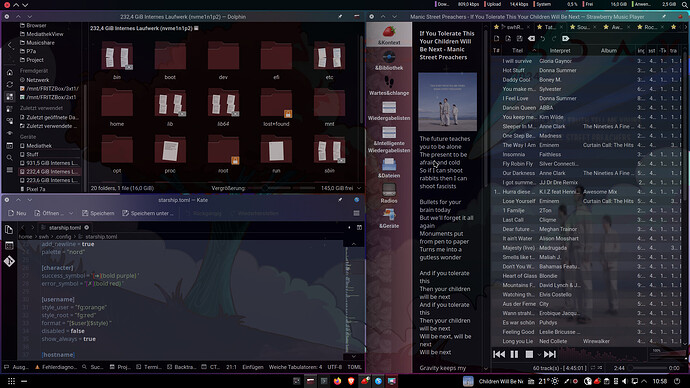690x388 pixels.
Task: Open the Projects panel icon in Kate's sidebar
Action: [9, 245]
